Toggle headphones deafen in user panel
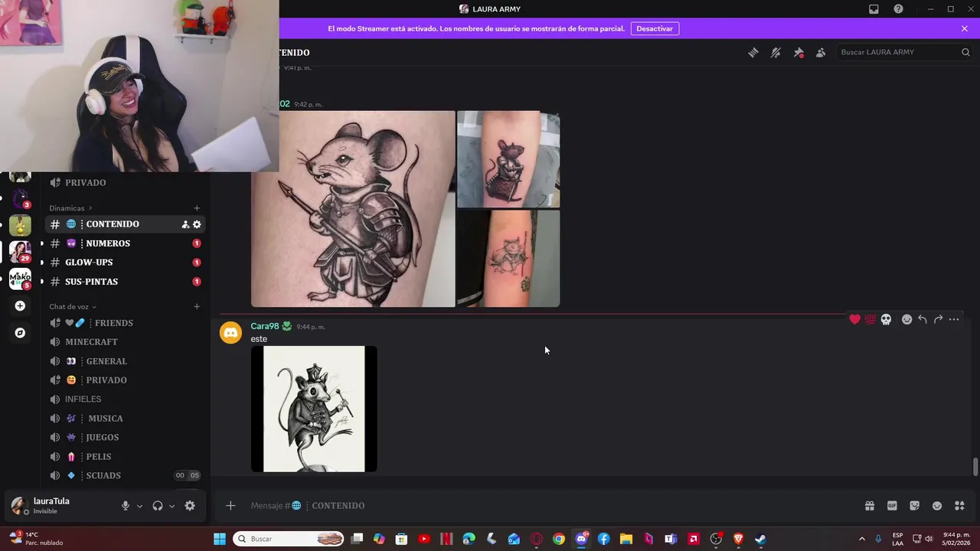 click(158, 506)
